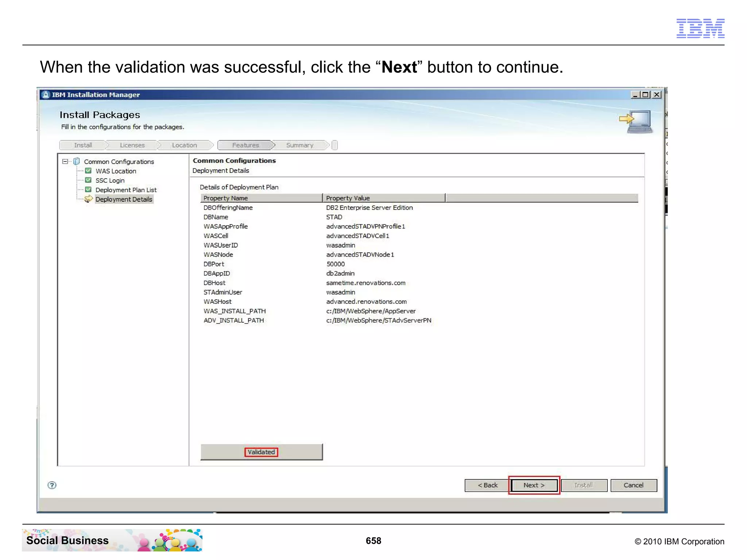This screenshot has height=560, width=747.
Task: Select Deployment Plan List tree item
Action: click(x=126, y=190)
